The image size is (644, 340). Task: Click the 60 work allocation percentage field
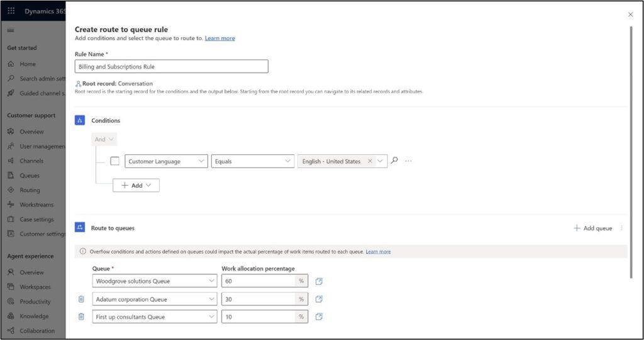coord(258,281)
